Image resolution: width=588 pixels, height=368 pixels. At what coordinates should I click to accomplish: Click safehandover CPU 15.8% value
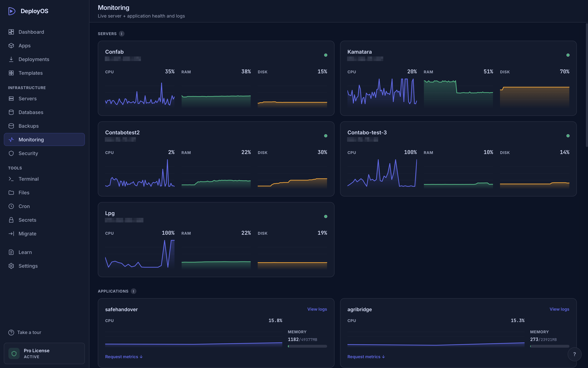(275, 320)
